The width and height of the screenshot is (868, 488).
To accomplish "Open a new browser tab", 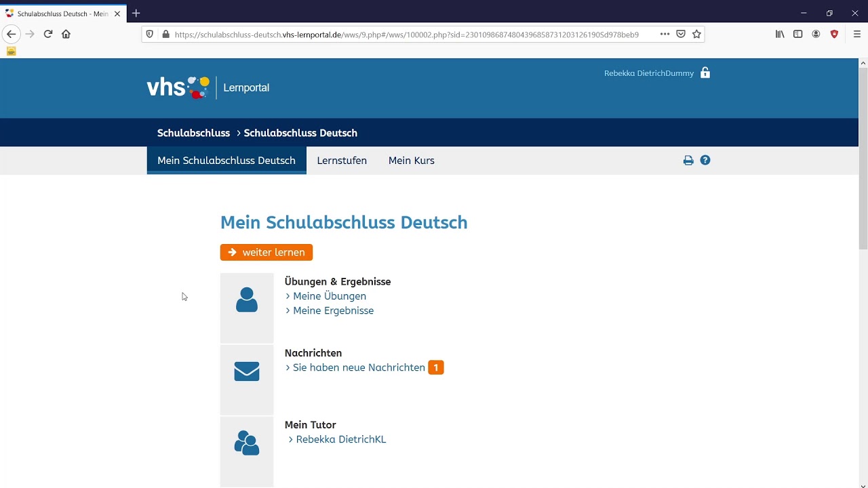I will (x=136, y=13).
